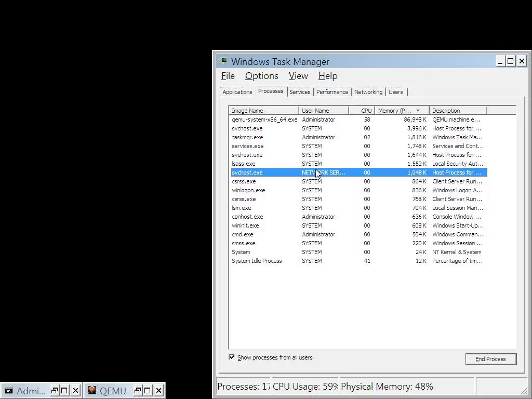Sort by the Description column header

pyautogui.click(x=458, y=111)
